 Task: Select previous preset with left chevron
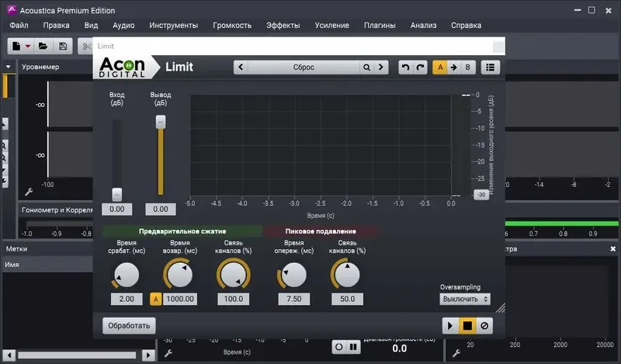241,68
